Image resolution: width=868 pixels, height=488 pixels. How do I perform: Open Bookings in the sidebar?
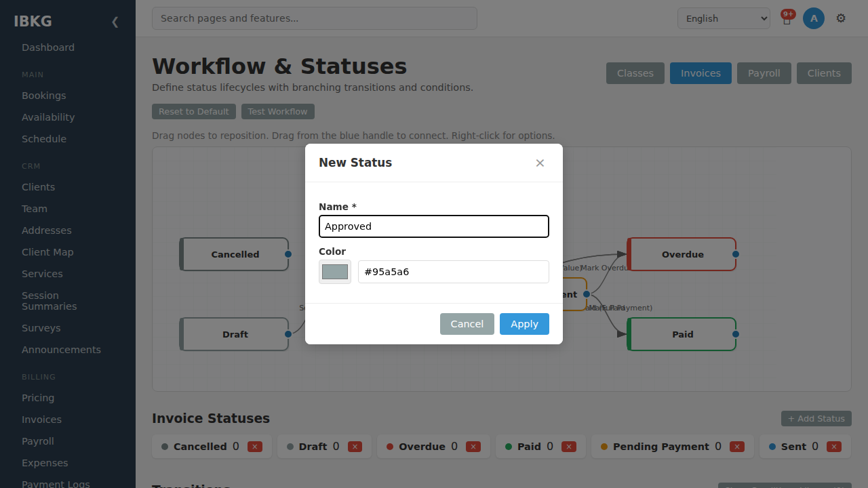coord(44,96)
